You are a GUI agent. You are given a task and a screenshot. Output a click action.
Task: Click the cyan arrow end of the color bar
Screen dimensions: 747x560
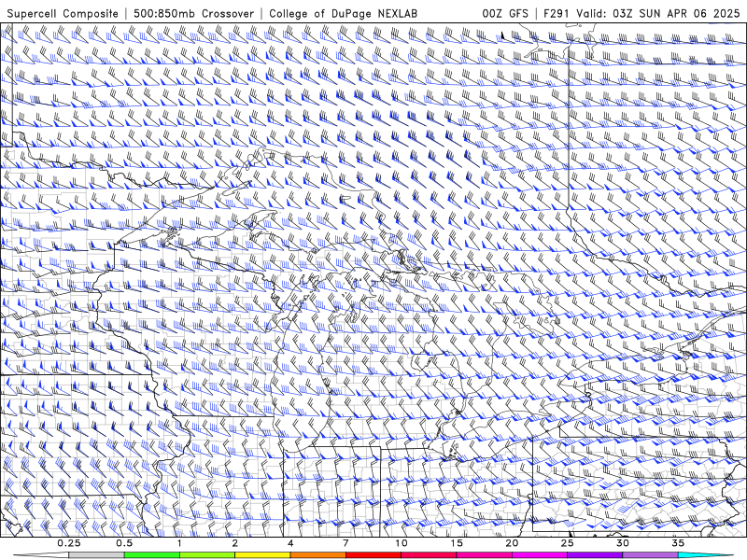705,555
